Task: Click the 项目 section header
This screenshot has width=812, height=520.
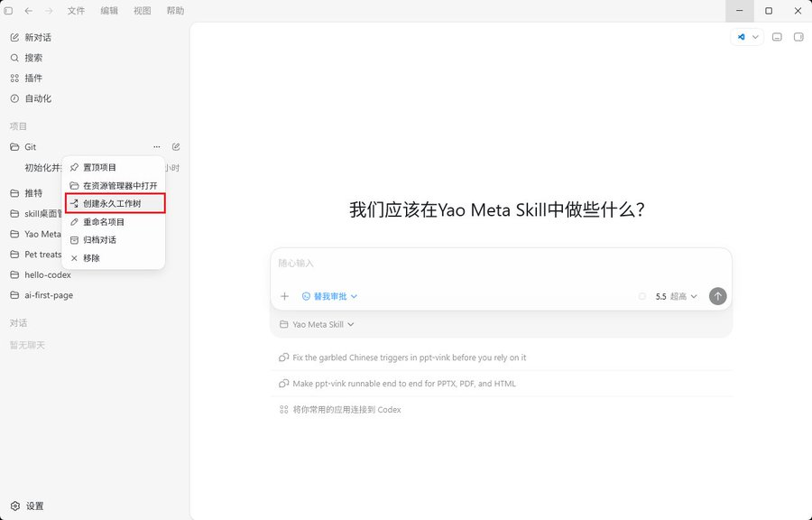Action: [18, 125]
